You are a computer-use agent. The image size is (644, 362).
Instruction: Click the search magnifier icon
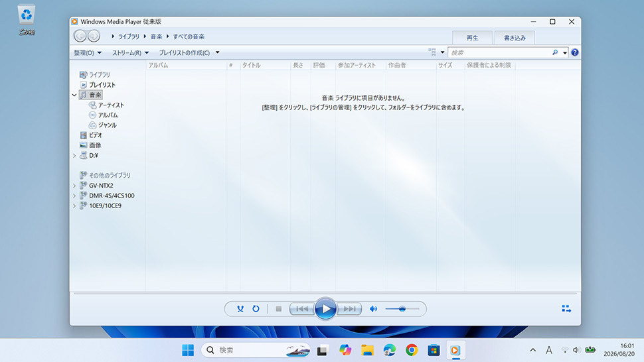pyautogui.click(x=555, y=52)
